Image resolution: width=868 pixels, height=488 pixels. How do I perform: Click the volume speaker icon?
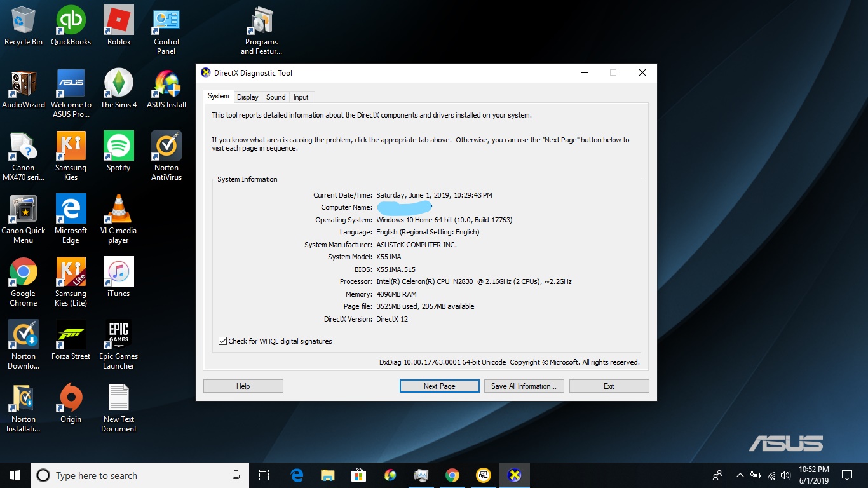coord(787,475)
